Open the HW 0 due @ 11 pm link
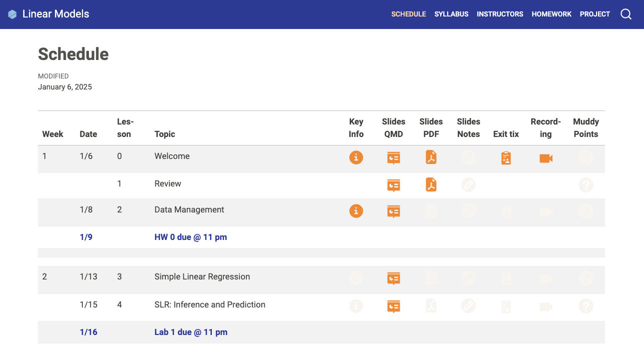Screen dimensions: 644x348 [x=190, y=237]
